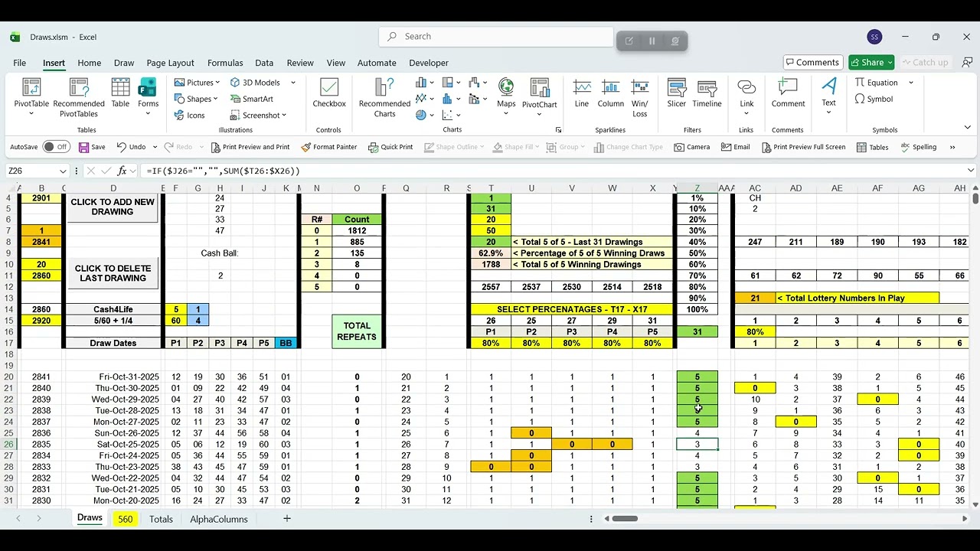
Task: Switch to the Formulas ribbon tab
Action: 225,63
